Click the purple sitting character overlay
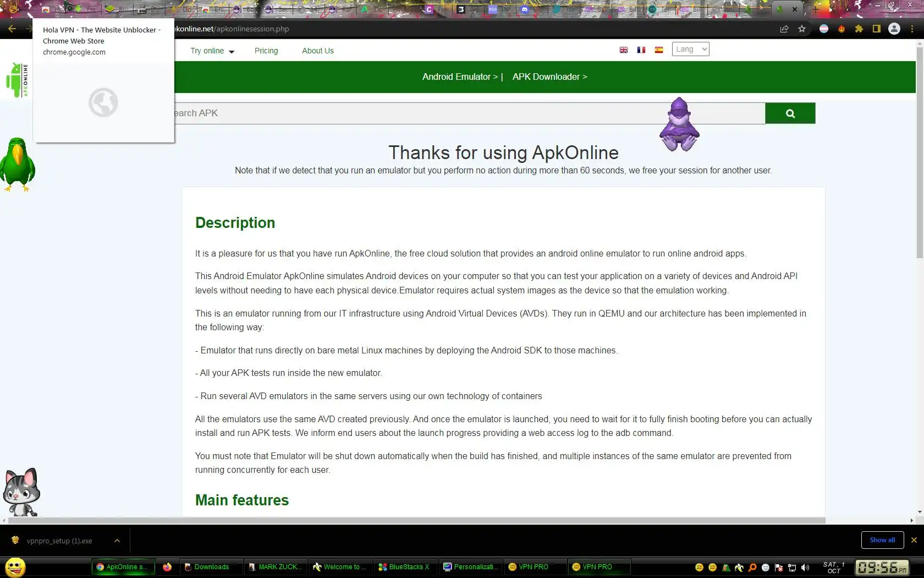Screen dimensions: 924x578 pos(679,124)
